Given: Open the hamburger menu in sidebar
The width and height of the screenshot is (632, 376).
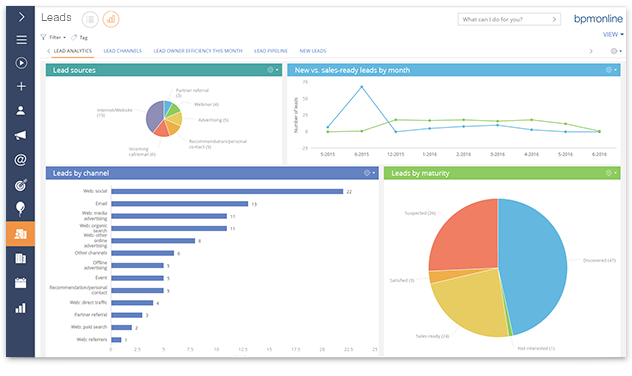Looking at the screenshot, I should [21, 40].
